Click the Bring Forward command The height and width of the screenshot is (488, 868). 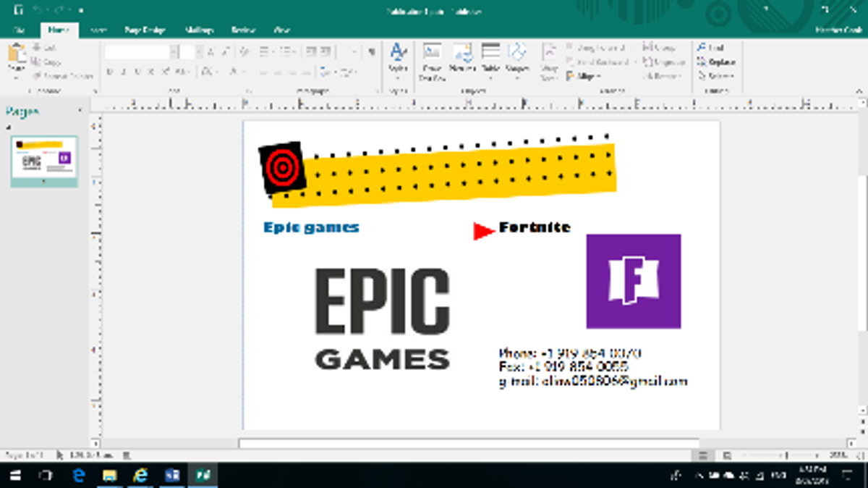(596, 48)
